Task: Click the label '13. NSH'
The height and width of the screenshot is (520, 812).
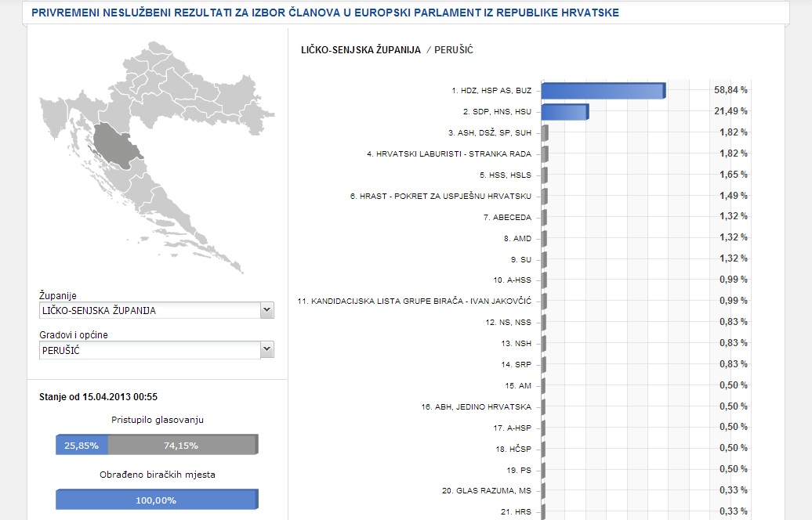Action: 517,344
